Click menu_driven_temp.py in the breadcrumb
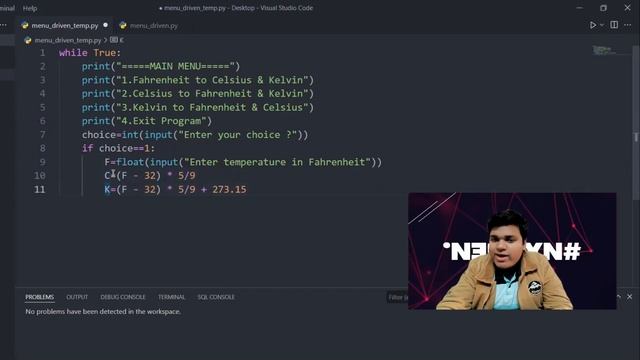Image resolution: width=640 pixels, height=360 pixels. tap(67, 40)
